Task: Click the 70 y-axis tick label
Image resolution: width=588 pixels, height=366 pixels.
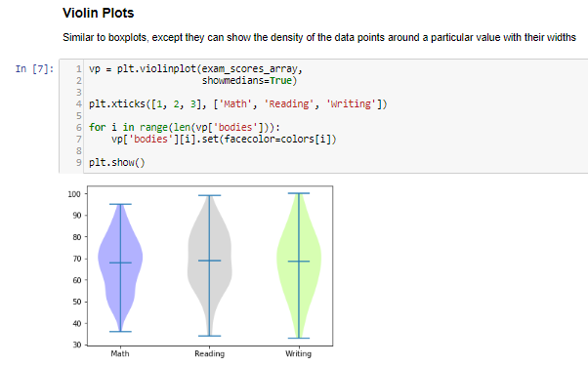Action: point(76,259)
